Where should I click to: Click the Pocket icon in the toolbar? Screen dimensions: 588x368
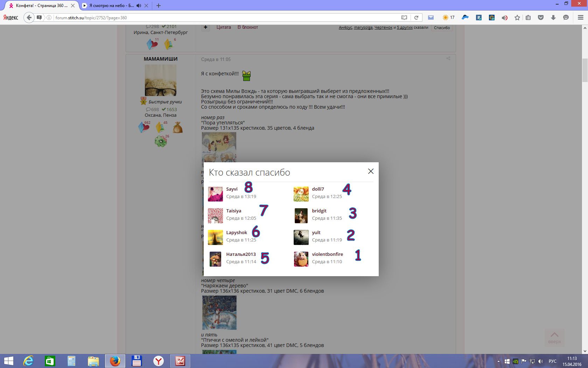(541, 18)
